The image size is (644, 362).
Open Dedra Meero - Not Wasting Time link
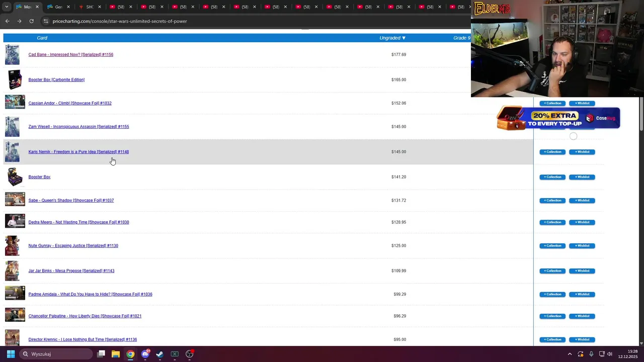(78, 222)
